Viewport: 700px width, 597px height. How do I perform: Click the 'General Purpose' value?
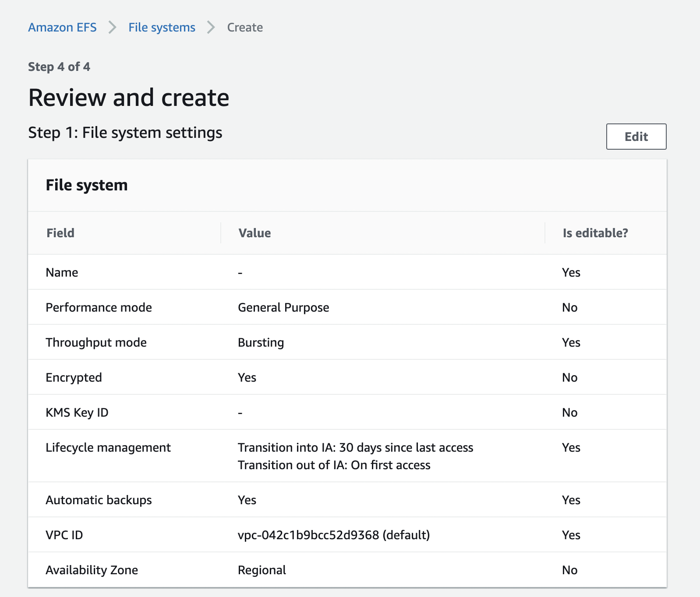[283, 307]
